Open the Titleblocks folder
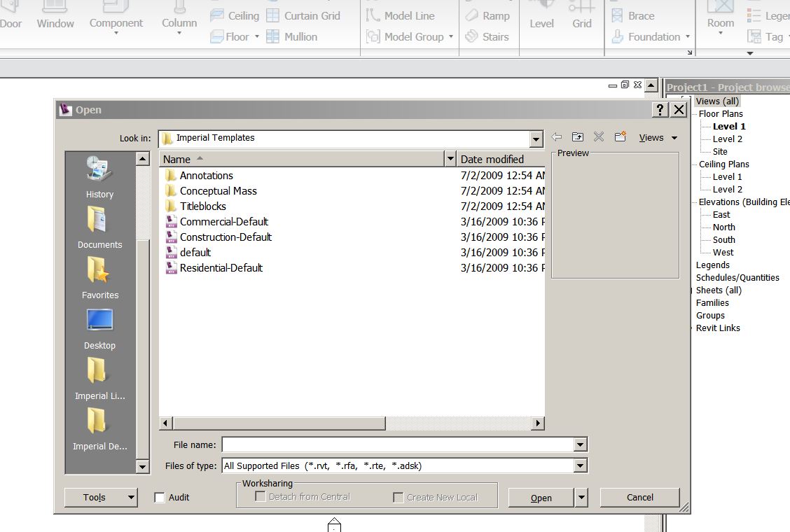This screenshot has width=790, height=532. [x=196, y=206]
